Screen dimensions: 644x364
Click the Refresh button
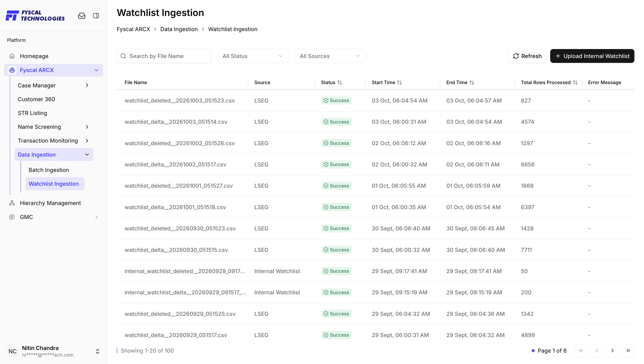point(527,56)
